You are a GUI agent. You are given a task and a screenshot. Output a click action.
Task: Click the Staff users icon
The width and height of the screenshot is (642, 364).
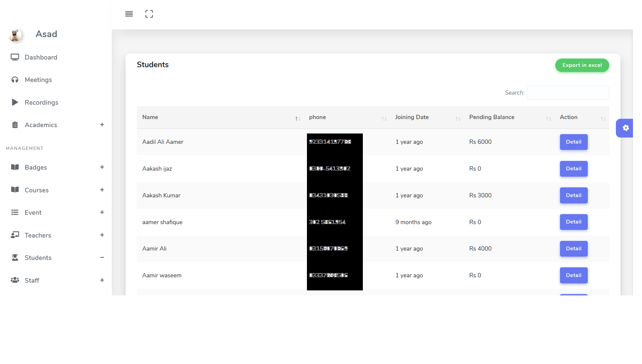pos(15,280)
